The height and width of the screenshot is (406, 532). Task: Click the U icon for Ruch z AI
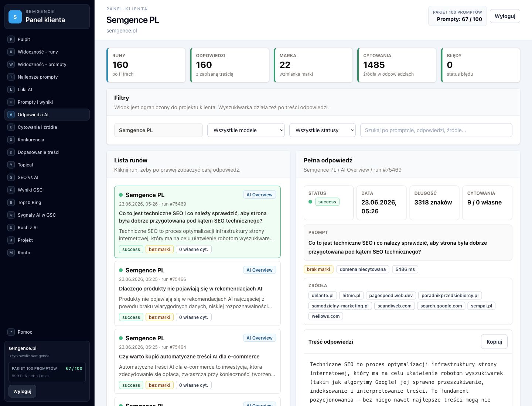(x=11, y=228)
